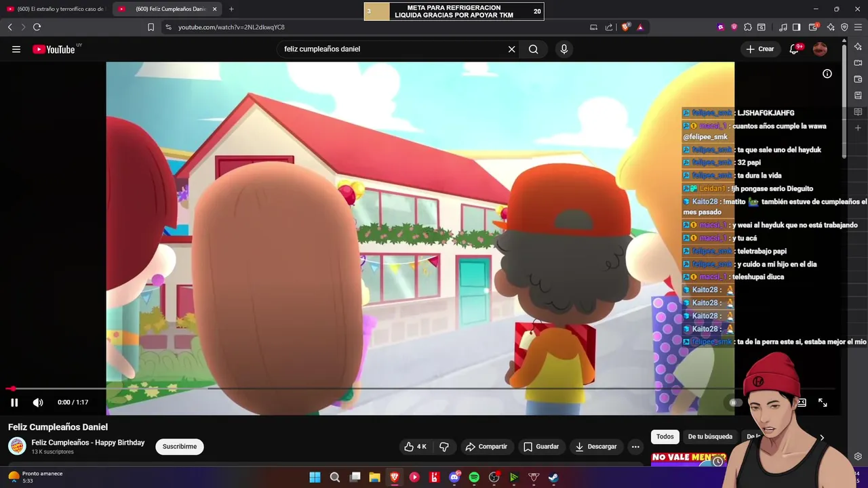Open a new browser tab
The width and height of the screenshot is (868, 488).
(x=231, y=9)
